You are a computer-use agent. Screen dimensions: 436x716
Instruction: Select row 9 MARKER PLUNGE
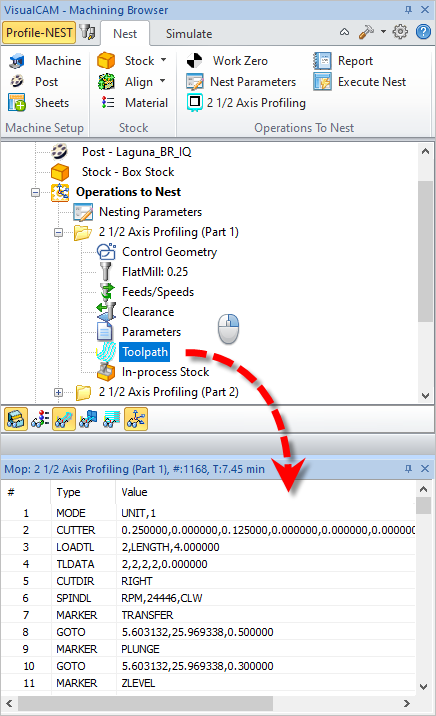tap(208, 649)
